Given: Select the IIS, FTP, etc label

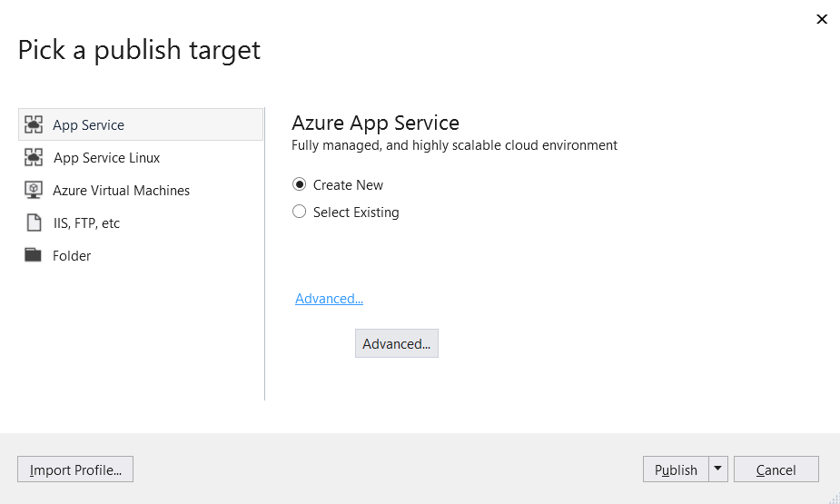Looking at the screenshot, I should click(x=86, y=222).
